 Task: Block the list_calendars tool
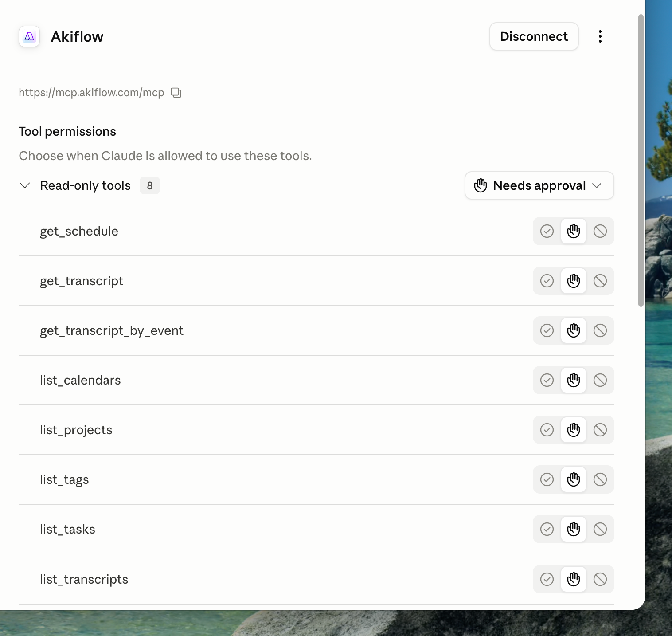[x=600, y=380]
